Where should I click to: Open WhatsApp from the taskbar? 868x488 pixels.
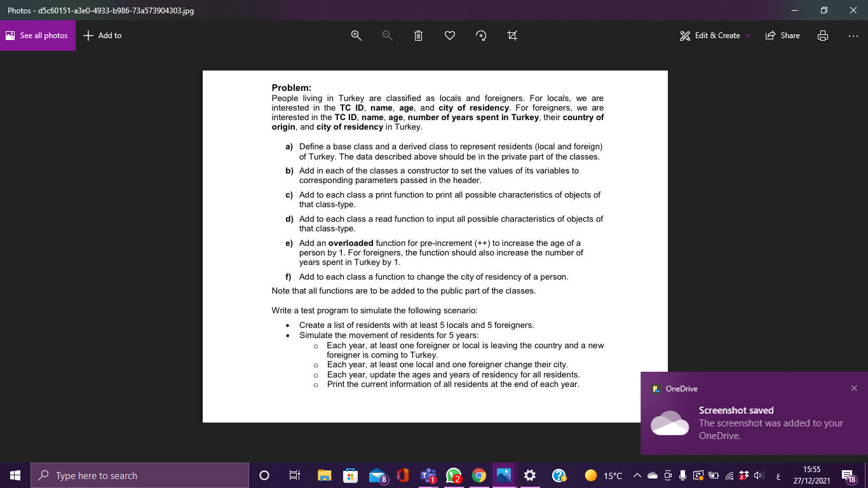tap(452, 475)
